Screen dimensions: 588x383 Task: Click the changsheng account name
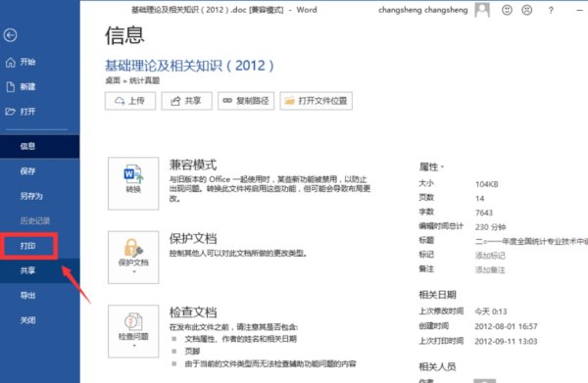click(x=423, y=10)
